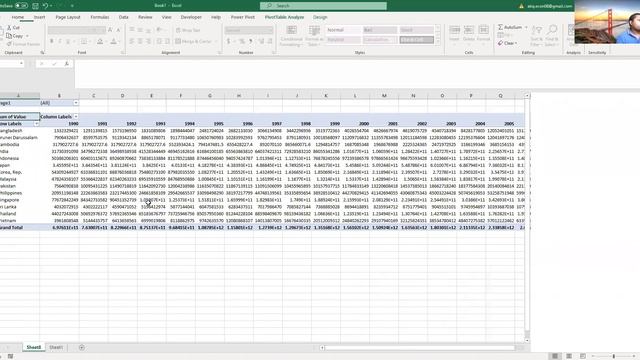This screenshot has height=360, width=640.
Task: Click the Search box in title bar
Action: point(323,6)
